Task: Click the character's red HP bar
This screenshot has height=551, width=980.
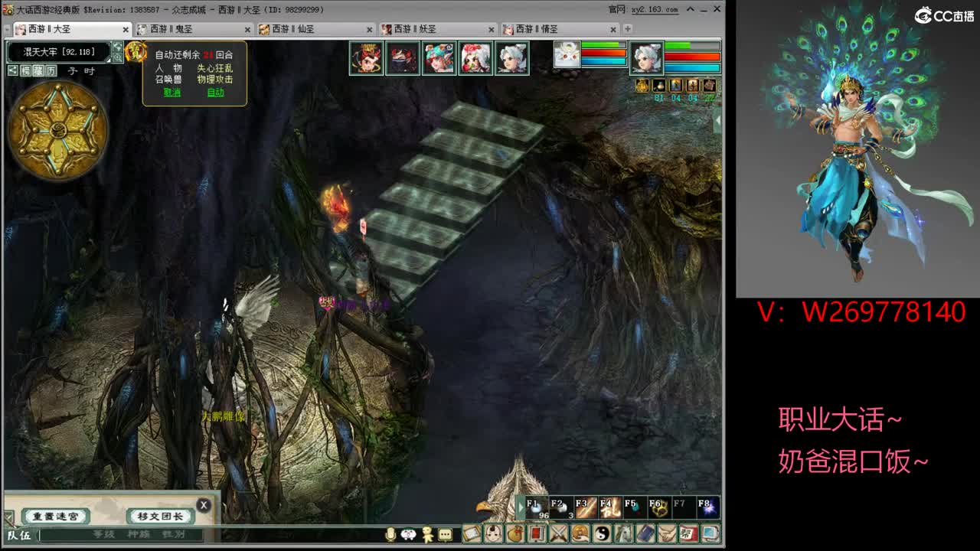Action: point(692,57)
